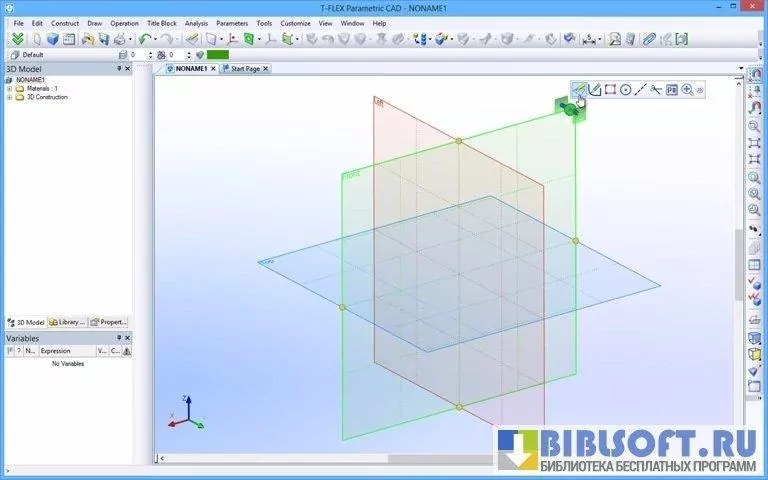768x480 pixels.
Task: Click the green double-checkmark icon
Action: pos(16,39)
